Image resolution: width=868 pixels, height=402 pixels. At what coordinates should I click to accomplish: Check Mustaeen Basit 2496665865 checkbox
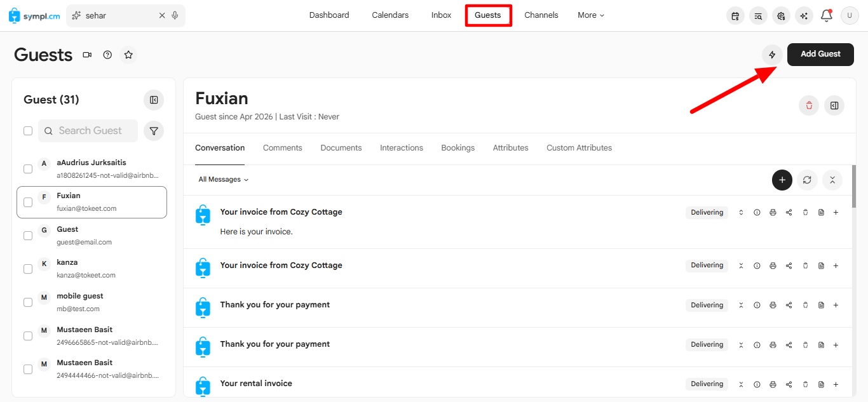pos(28,336)
